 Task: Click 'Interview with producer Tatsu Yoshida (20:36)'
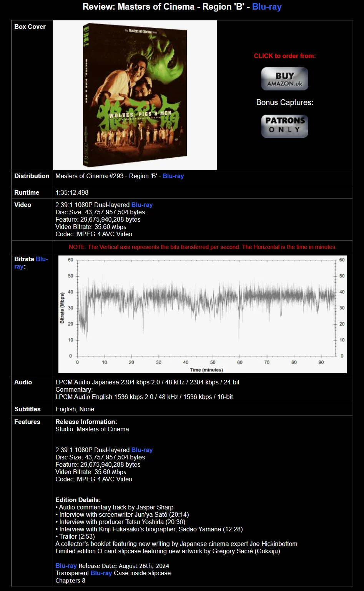[120, 522]
